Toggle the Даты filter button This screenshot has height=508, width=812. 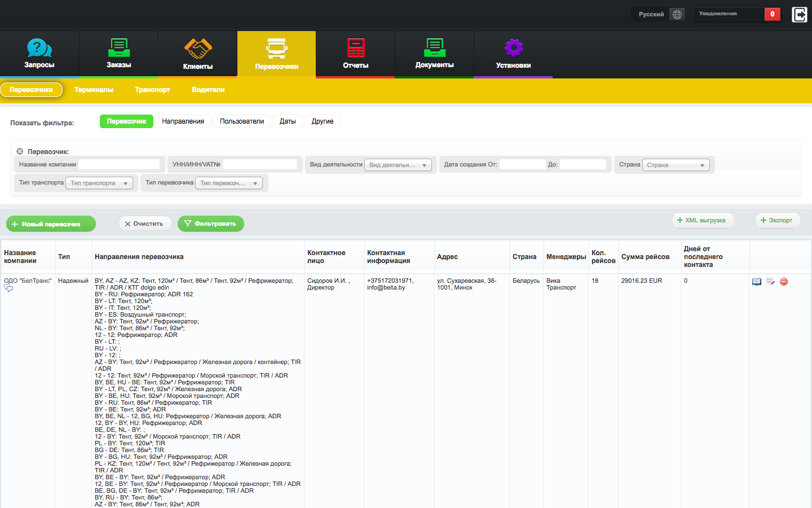point(288,121)
